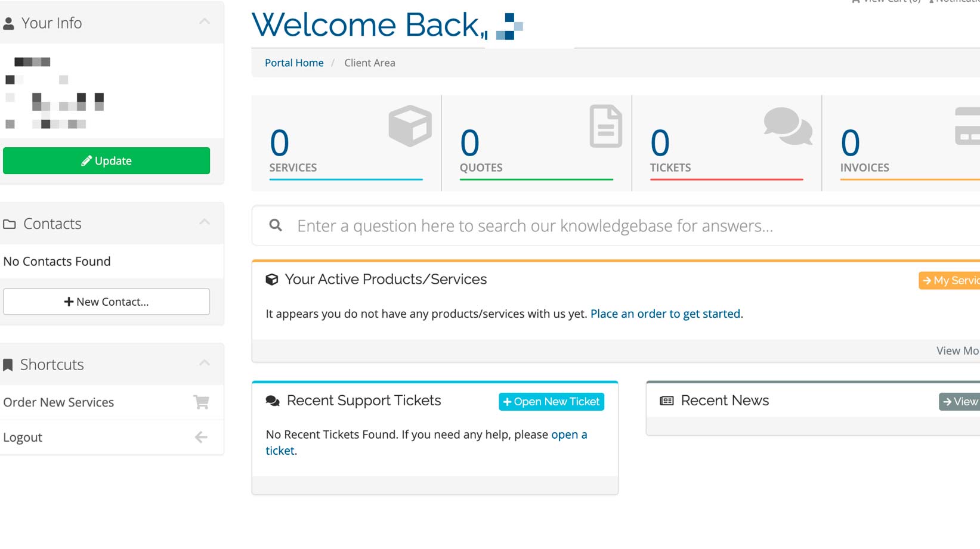Screen dimensions: 980x549
Task: Click the New Contact button
Action: pyautogui.click(x=106, y=302)
